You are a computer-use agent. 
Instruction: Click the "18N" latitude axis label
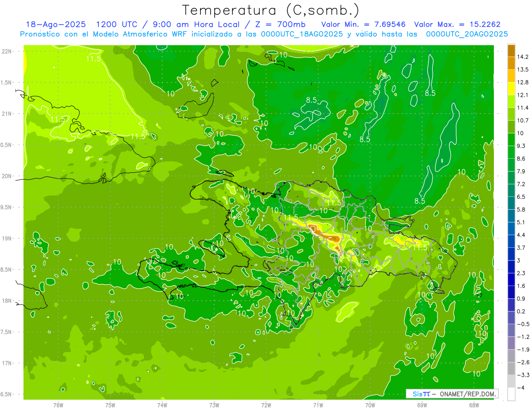click(x=7, y=301)
